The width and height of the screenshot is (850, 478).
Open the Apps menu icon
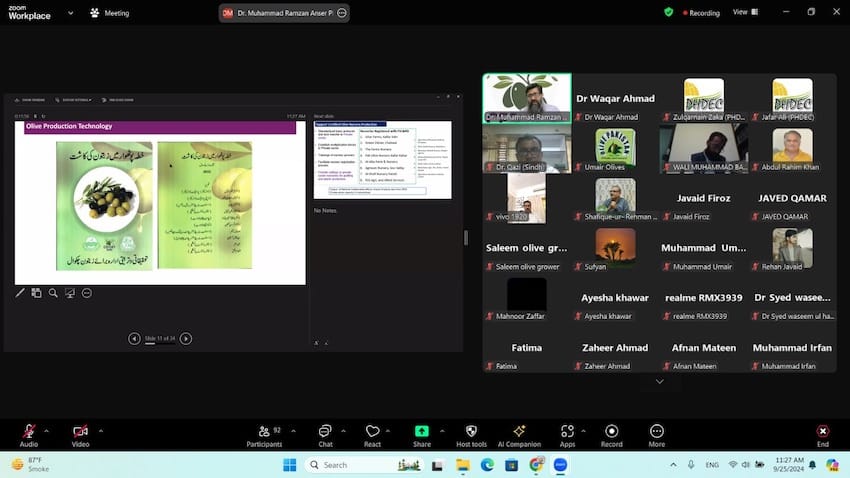pyautogui.click(x=567, y=432)
